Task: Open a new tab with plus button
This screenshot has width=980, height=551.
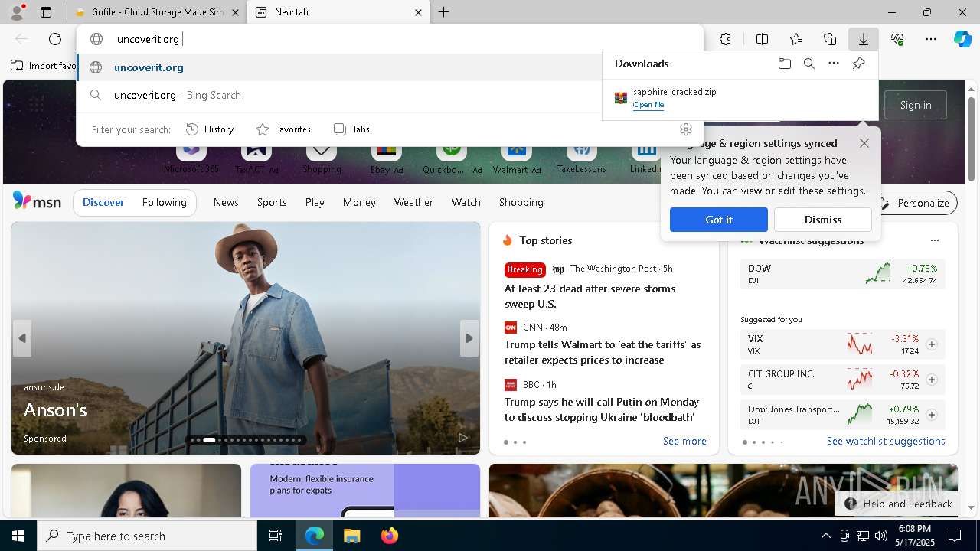Action: 444,12
